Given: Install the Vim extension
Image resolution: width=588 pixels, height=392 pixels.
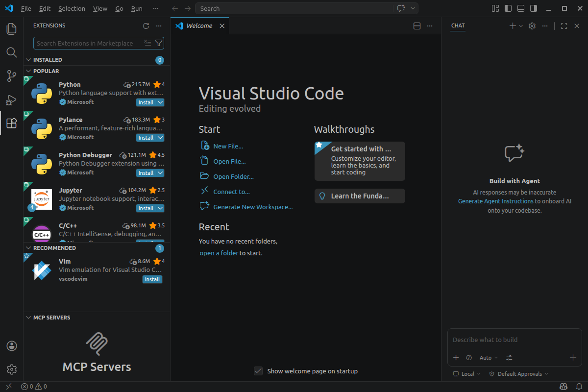Looking at the screenshot, I should tap(152, 279).
